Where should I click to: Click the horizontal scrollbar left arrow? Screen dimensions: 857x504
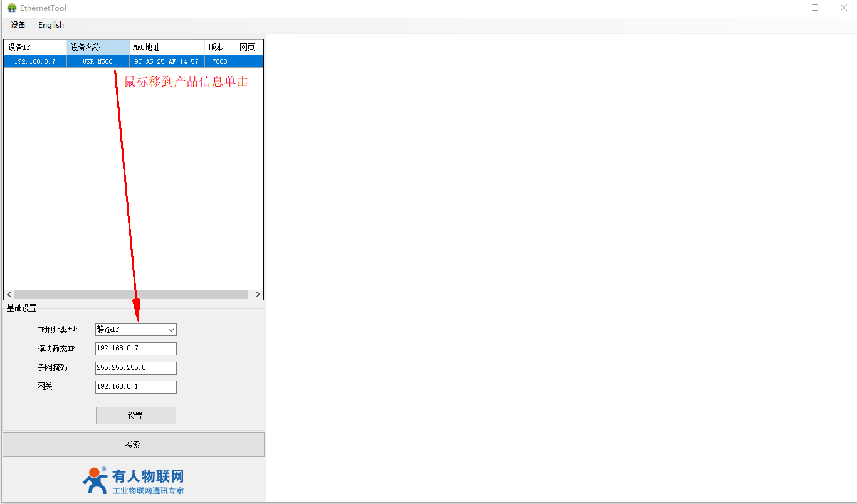pos(9,294)
